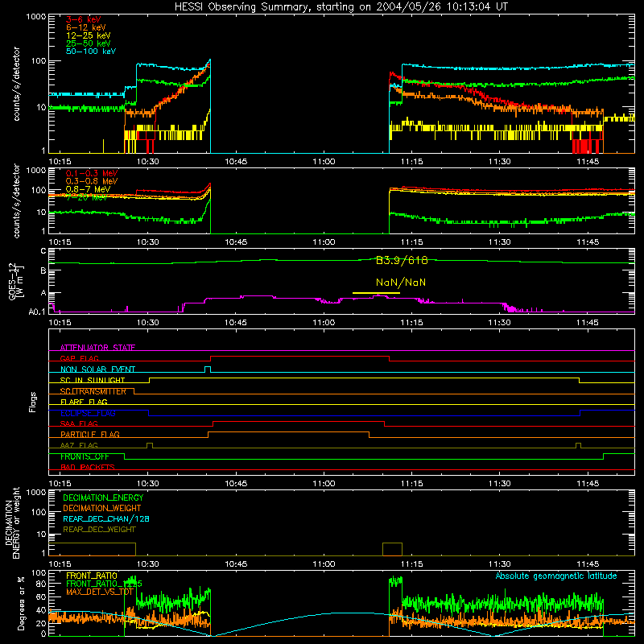
Task: Click the green 7-20 MeV legend label
Action: pyautogui.click(x=86, y=197)
